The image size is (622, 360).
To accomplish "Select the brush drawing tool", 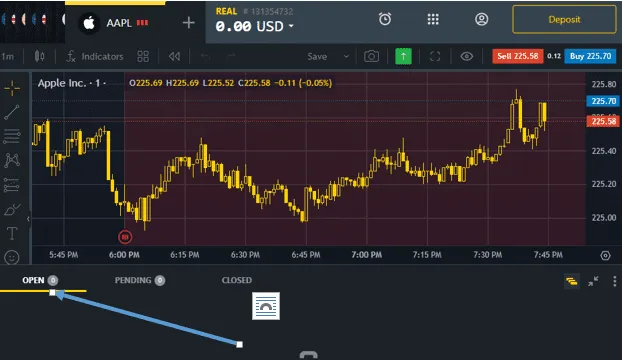I will (x=12, y=209).
